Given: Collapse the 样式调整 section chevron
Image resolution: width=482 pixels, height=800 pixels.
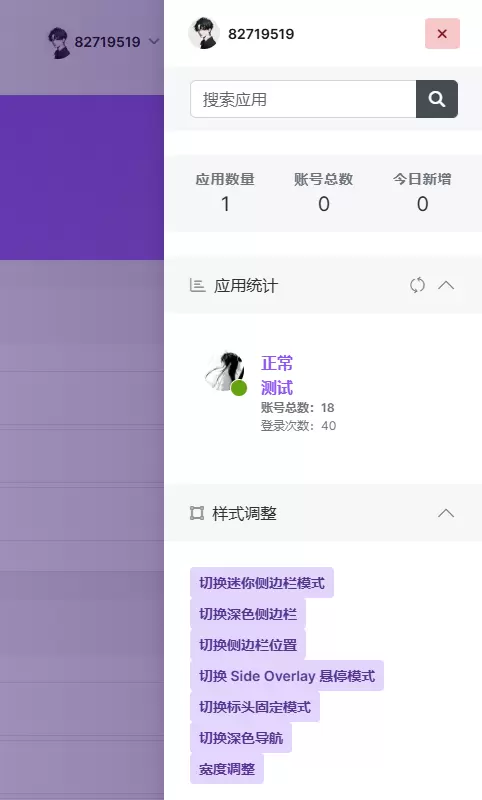Looking at the screenshot, I should tap(446, 513).
